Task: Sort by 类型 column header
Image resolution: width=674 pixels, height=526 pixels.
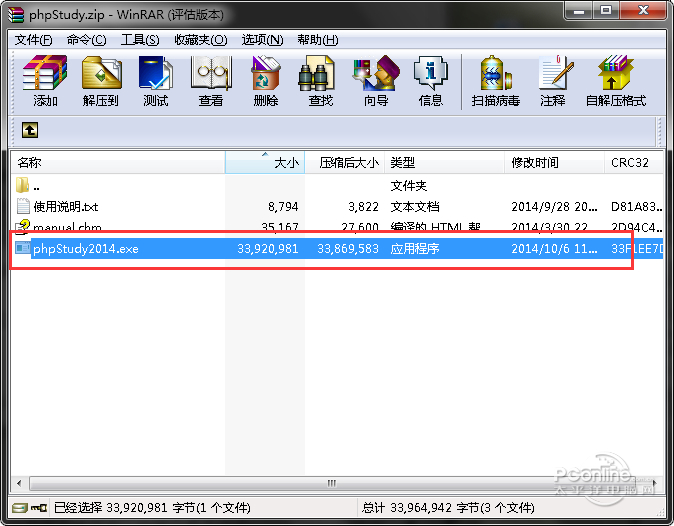Action: [444, 162]
